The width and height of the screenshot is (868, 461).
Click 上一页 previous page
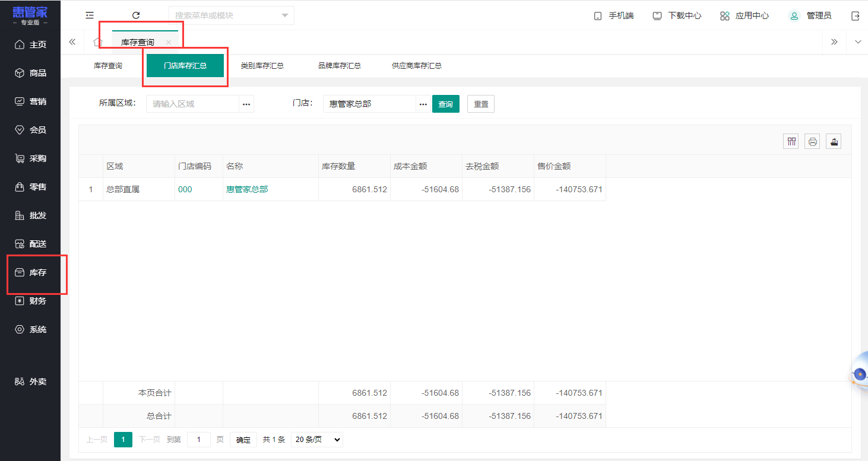coord(97,440)
